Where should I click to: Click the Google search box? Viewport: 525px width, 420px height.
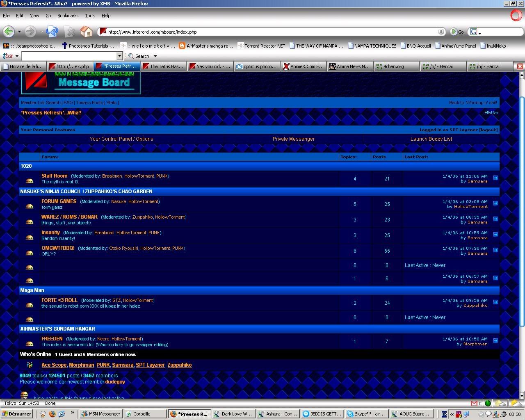[495, 32]
